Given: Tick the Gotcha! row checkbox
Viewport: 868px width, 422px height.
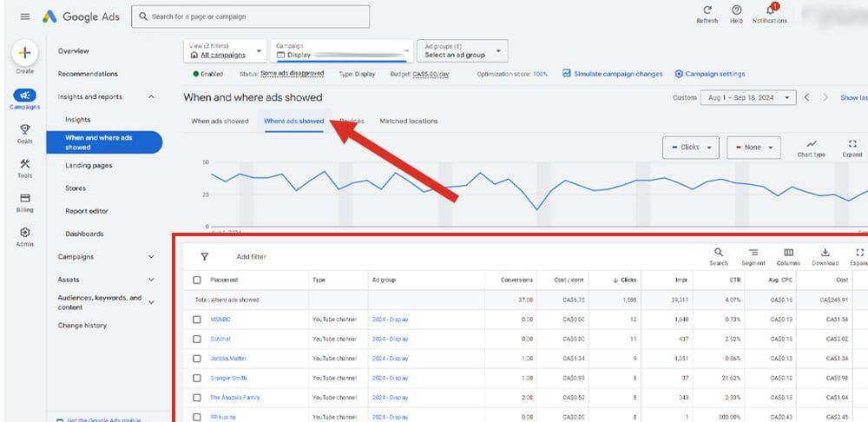Looking at the screenshot, I should click(197, 339).
